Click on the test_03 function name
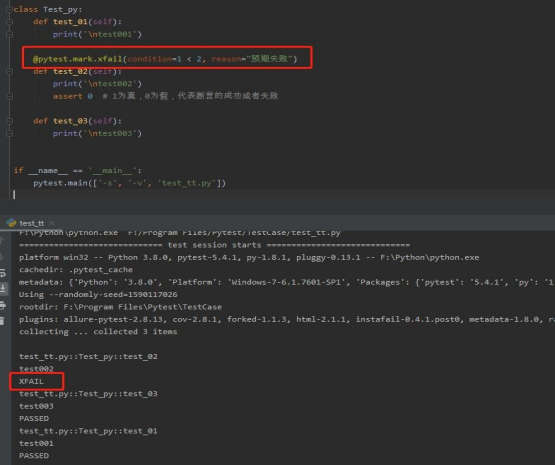This screenshot has width=555, height=465. click(70, 121)
